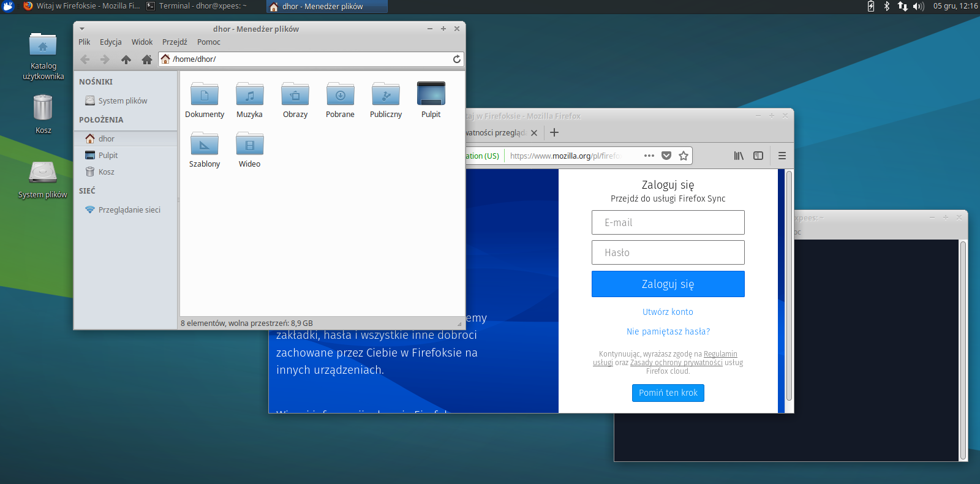Open the volume control tray icon
980x484 pixels.
tap(918, 6)
